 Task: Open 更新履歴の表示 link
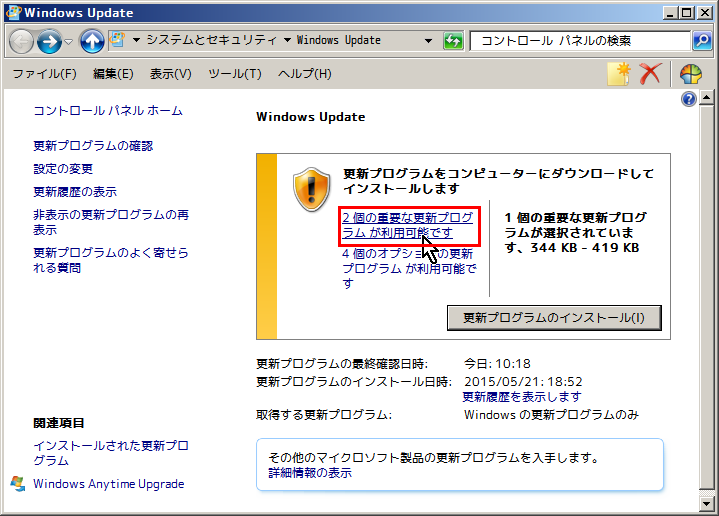tap(75, 192)
